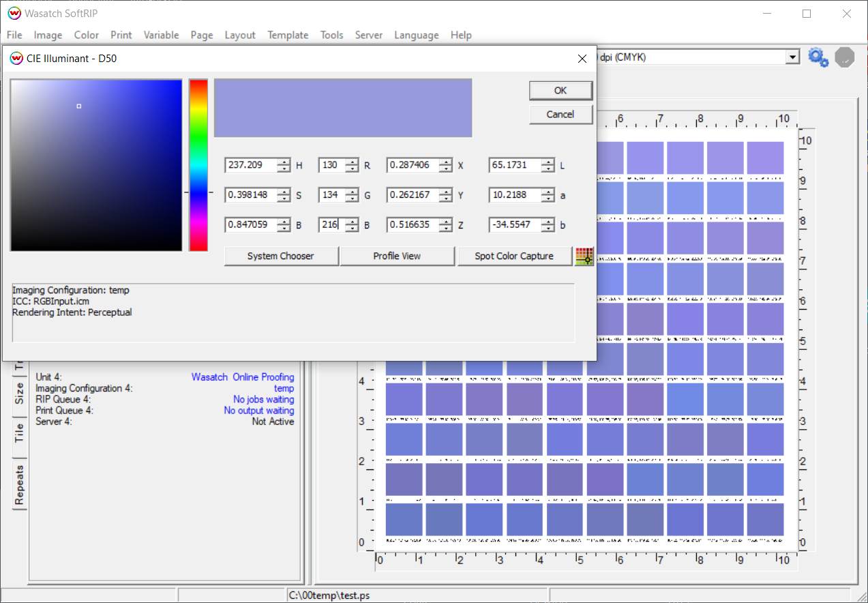
Task: Click the L value field 65.1731
Action: (515, 165)
